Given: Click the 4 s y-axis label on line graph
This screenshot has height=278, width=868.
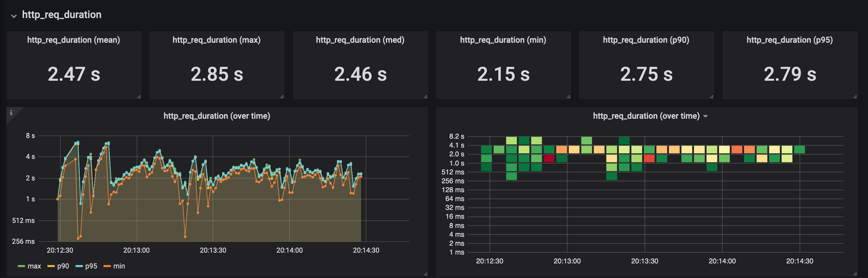Looking at the screenshot, I should pyautogui.click(x=30, y=156).
